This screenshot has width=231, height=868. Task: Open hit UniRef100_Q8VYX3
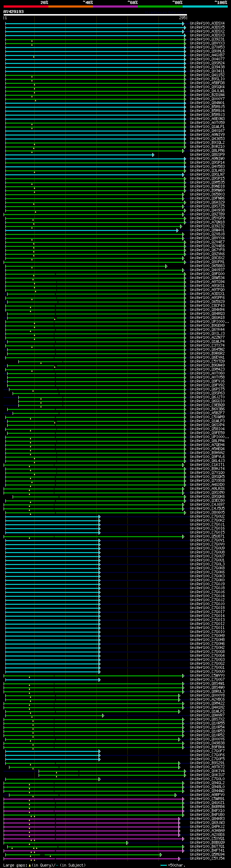coord(207,43)
